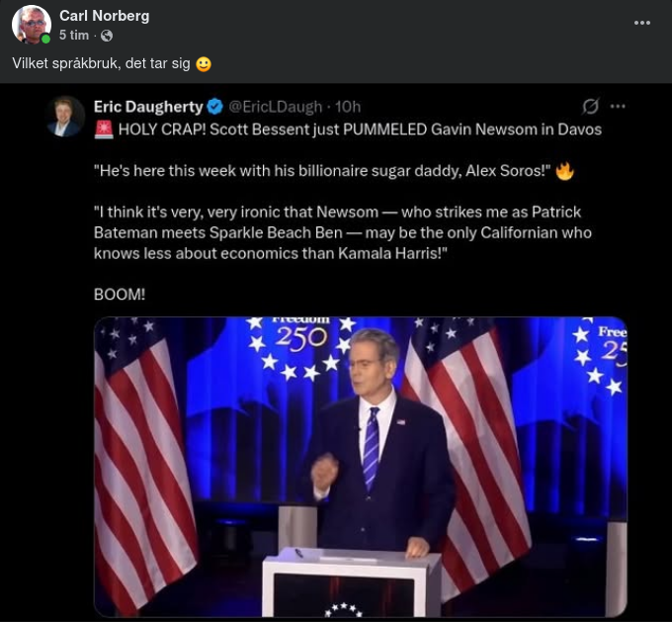Image resolution: width=672 pixels, height=622 pixels.
Task: Click the smiley emoji in post text
Action: tap(204, 64)
